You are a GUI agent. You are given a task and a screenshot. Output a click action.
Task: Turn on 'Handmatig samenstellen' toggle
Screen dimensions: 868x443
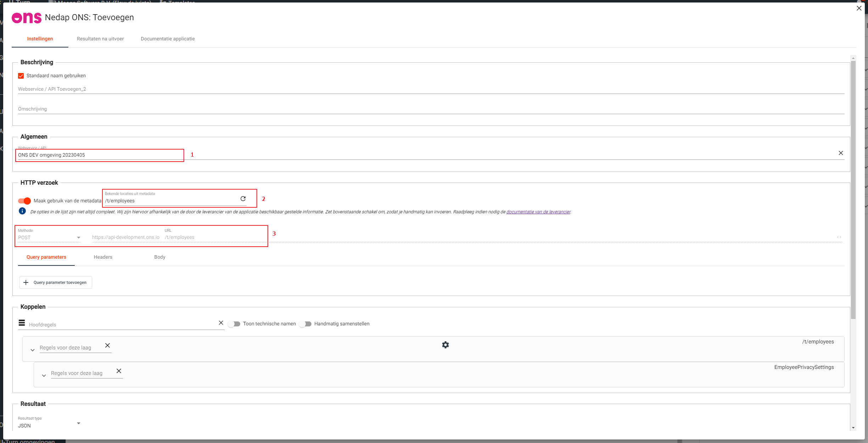click(x=305, y=324)
